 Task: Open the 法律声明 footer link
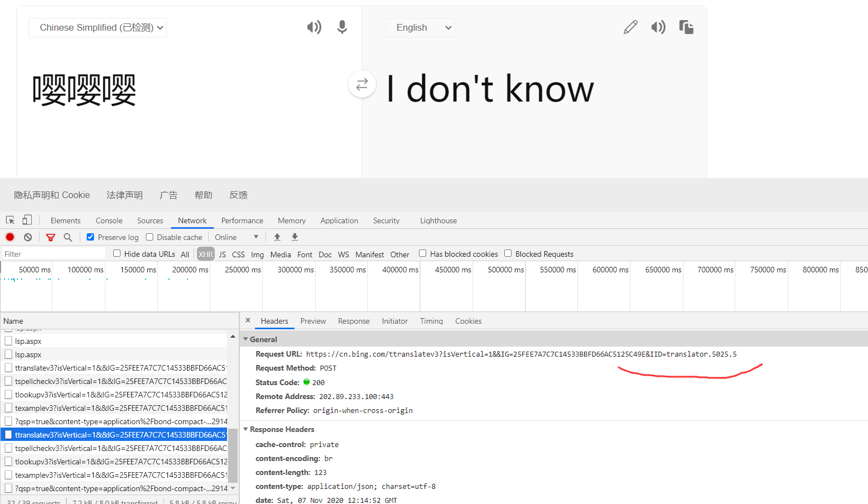pos(124,195)
